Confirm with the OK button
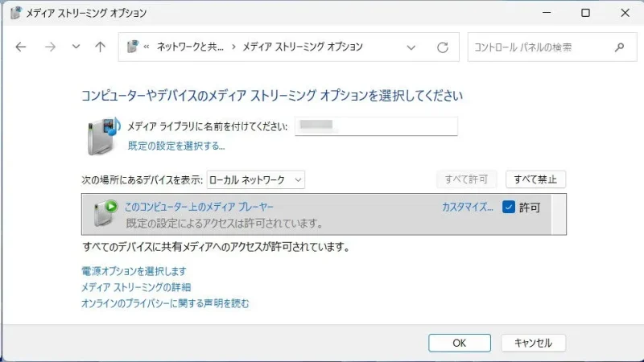The image size is (644, 362). tap(460, 343)
